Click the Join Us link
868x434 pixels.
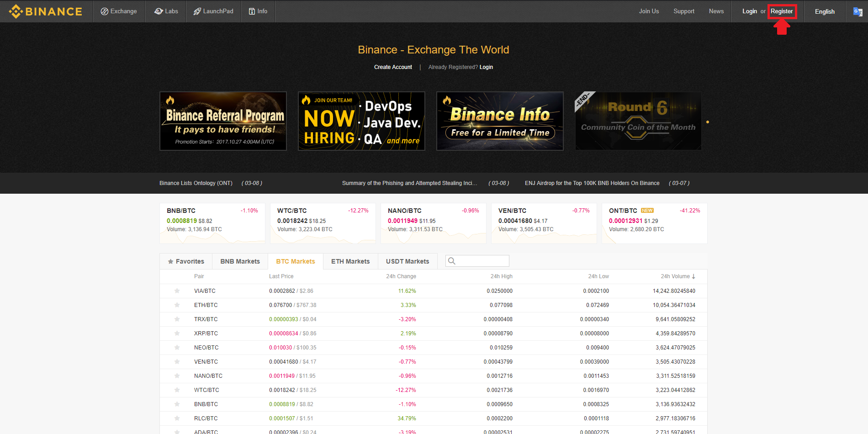[649, 11]
